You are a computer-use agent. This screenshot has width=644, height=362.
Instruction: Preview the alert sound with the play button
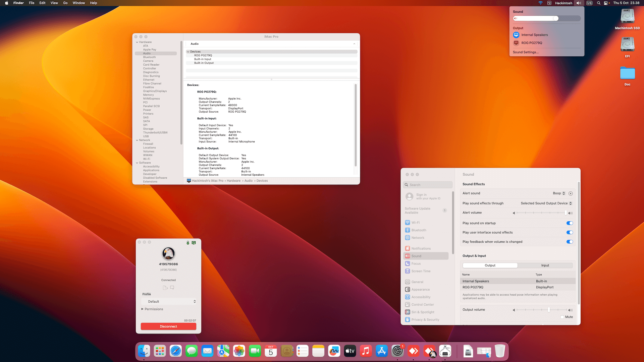[571, 193]
